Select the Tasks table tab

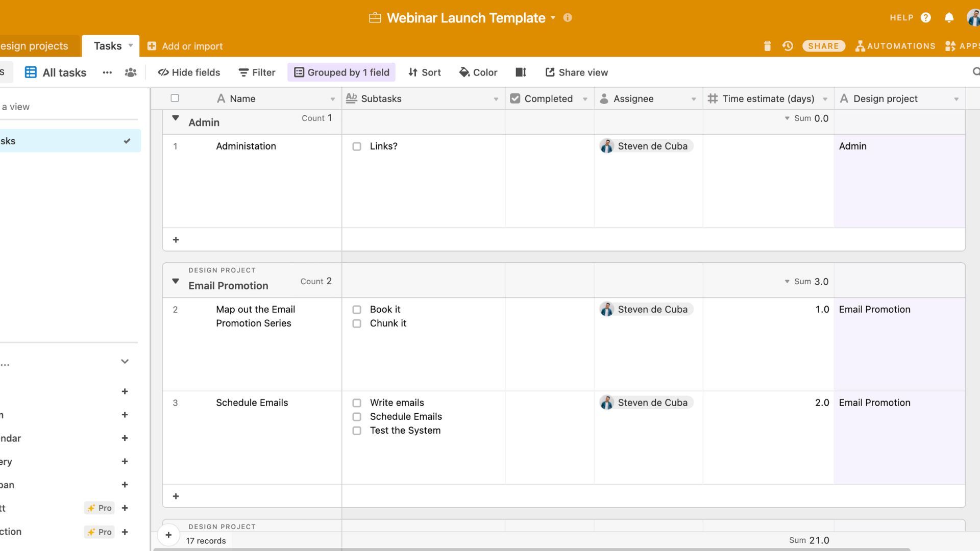click(x=108, y=46)
